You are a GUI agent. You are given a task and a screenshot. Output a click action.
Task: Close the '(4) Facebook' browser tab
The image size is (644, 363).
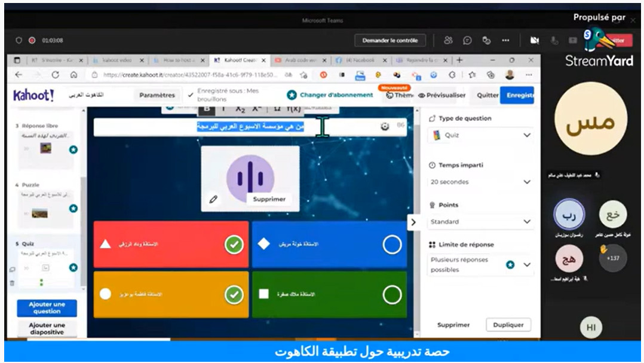385,60
